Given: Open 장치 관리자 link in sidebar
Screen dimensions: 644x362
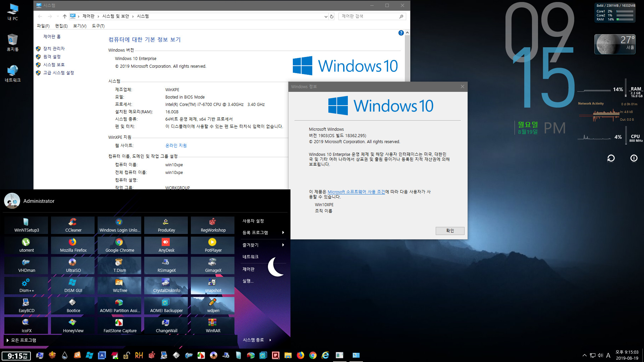Looking at the screenshot, I should [54, 49].
